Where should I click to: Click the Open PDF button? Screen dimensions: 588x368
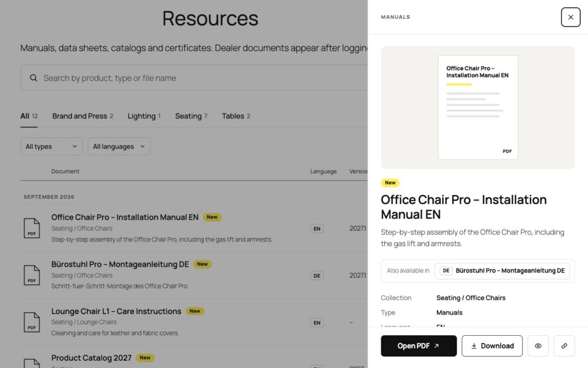pyautogui.click(x=419, y=346)
